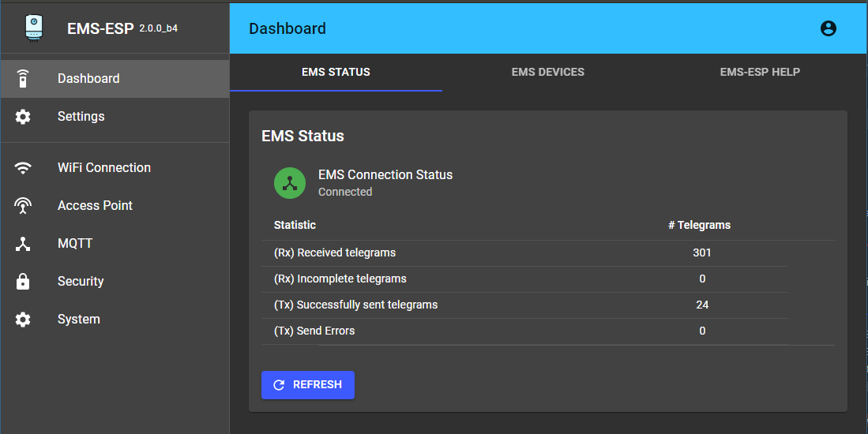Open the user account profile icon
Viewport: 868px width, 434px height.
[x=828, y=28]
